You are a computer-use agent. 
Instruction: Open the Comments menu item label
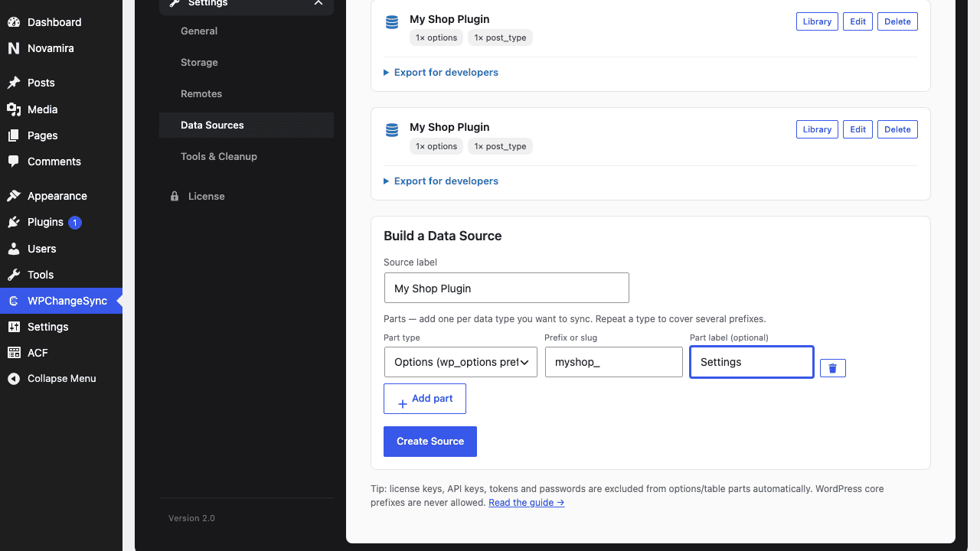(x=54, y=161)
